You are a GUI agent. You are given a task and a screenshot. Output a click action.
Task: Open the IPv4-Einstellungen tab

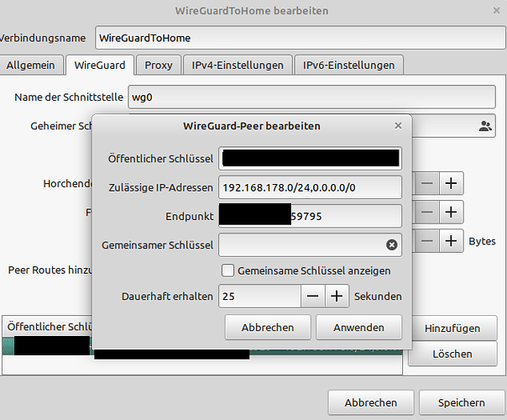tap(238, 65)
